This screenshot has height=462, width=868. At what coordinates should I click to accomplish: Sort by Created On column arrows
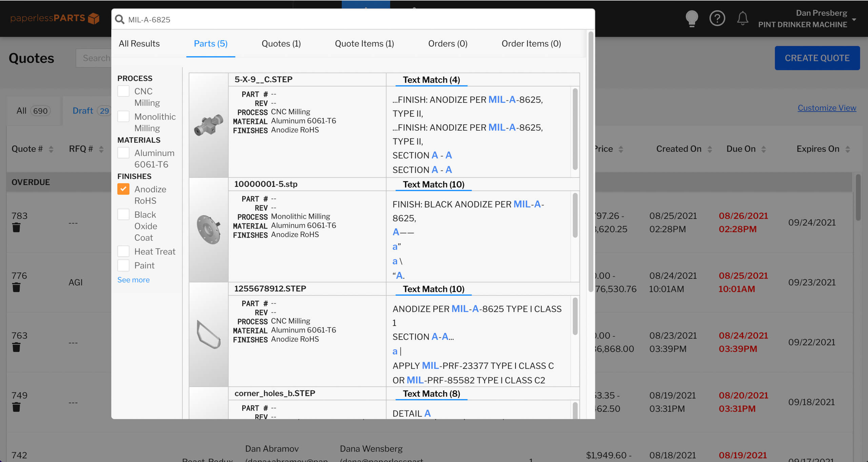(x=710, y=149)
